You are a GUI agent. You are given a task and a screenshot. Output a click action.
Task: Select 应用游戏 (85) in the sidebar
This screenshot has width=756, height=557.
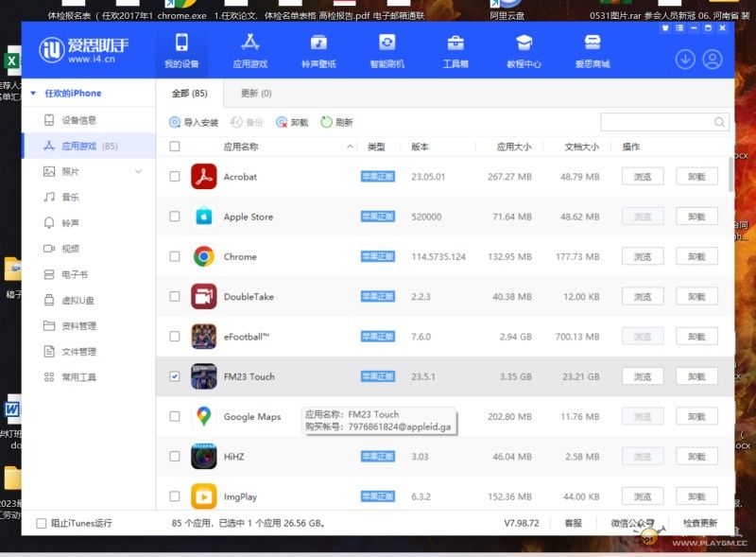point(89,146)
